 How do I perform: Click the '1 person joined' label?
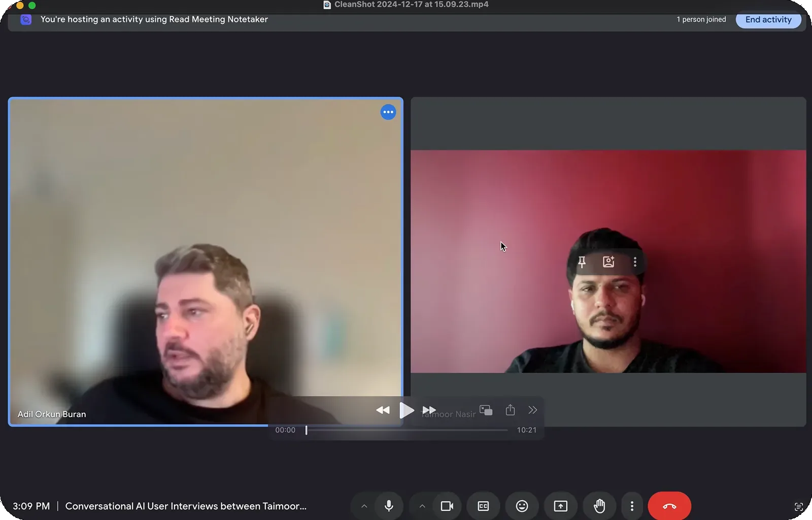point(701,20)
